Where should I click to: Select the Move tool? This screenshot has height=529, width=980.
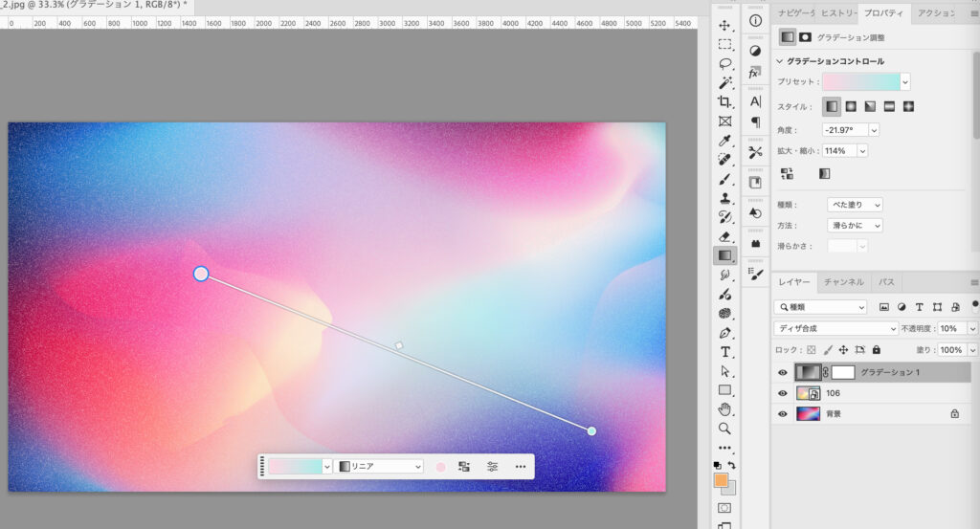tap(724, 25)
